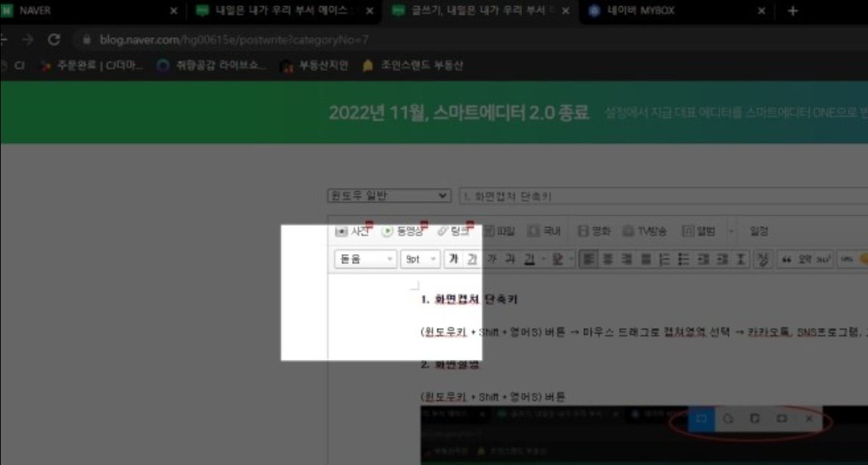Click the heading 2. 화면열병

pos(449,365)
